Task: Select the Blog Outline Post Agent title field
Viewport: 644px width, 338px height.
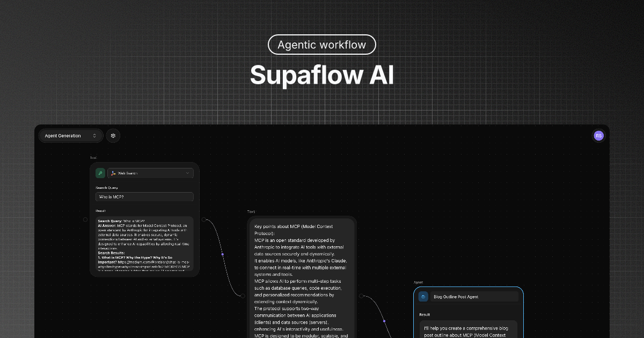Action: [475, 296]
